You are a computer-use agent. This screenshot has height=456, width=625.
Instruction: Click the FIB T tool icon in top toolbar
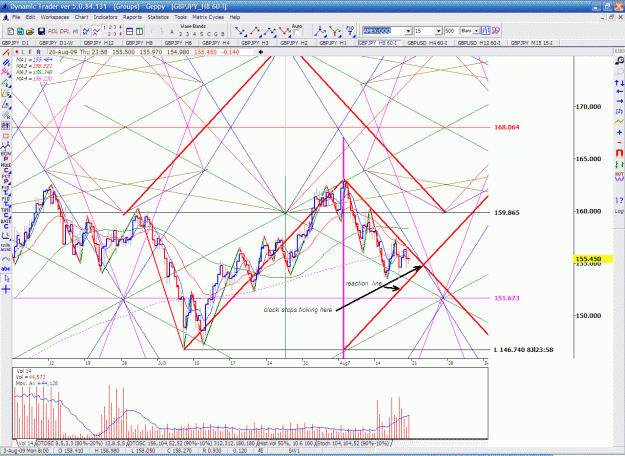tap(350, 31)
